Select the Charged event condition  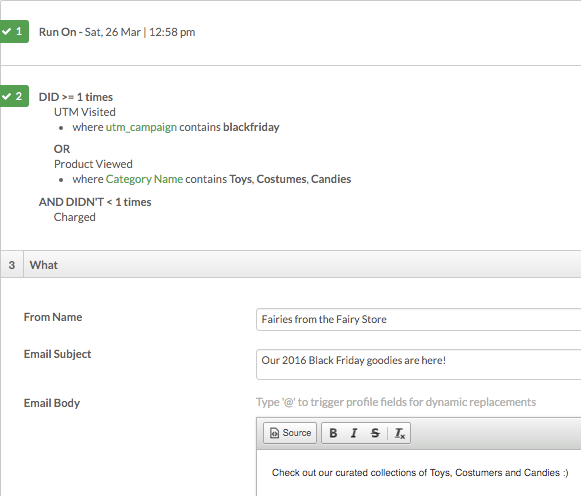tap(75, 217)
